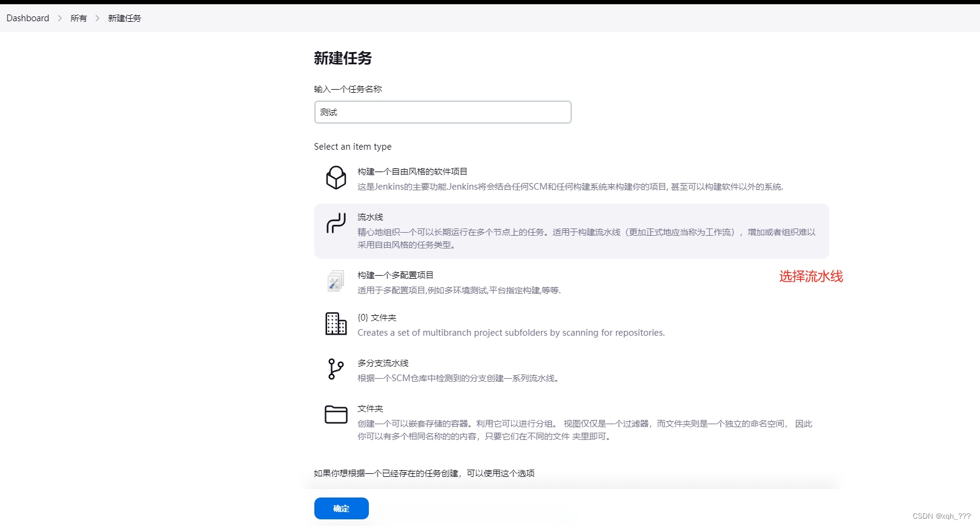
Task: Click the {0} 文件夹 building icon
Action: pyautogui.click(x=336, y=324)
